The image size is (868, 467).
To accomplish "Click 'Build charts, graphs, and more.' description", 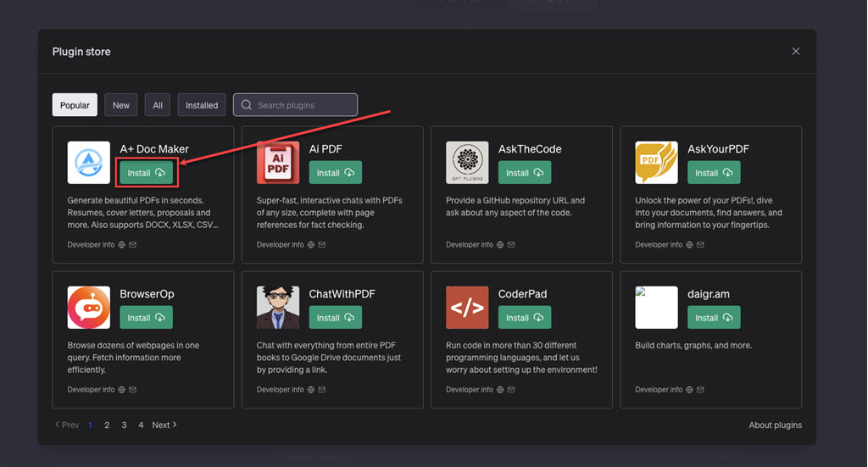I will click(693, 345).
